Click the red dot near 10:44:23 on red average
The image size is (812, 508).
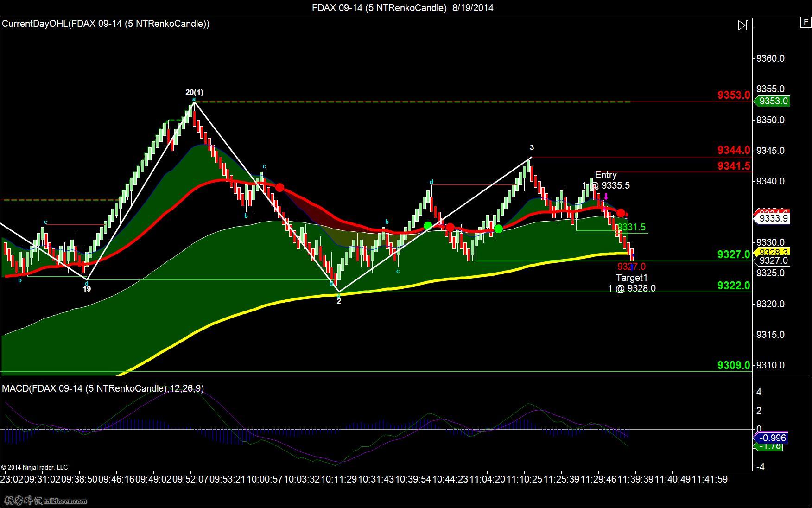coord(450,227)
